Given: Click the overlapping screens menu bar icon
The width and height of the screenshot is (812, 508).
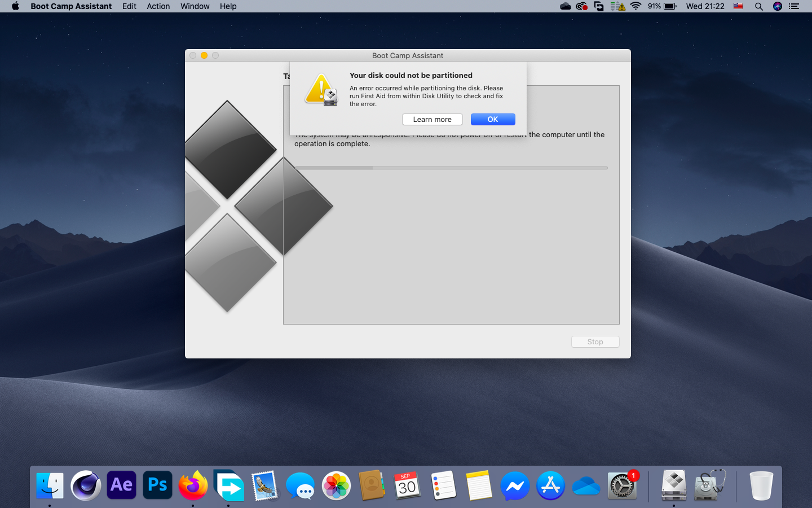Looking at the screenshot, I should [x=599, y=6].
